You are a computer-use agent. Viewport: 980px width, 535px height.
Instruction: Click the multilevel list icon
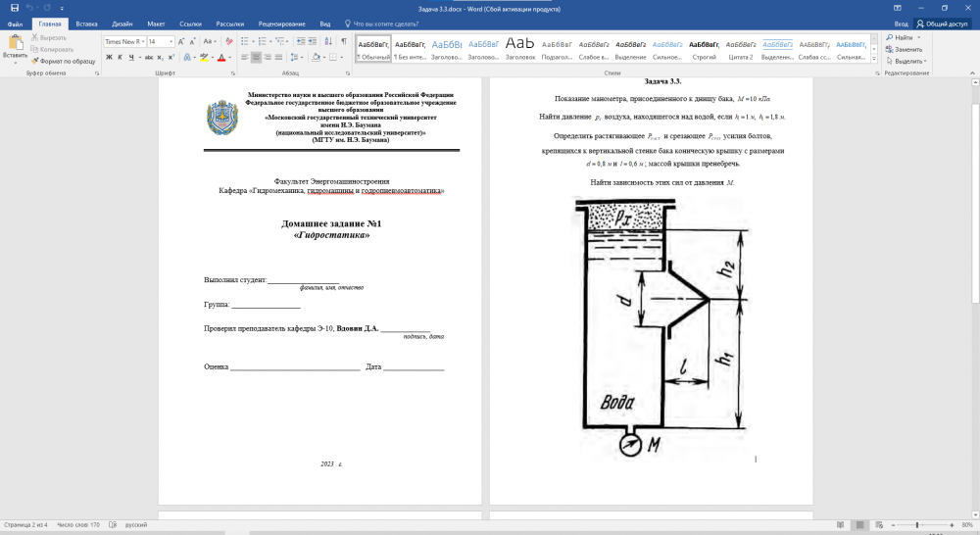point(279,41)
